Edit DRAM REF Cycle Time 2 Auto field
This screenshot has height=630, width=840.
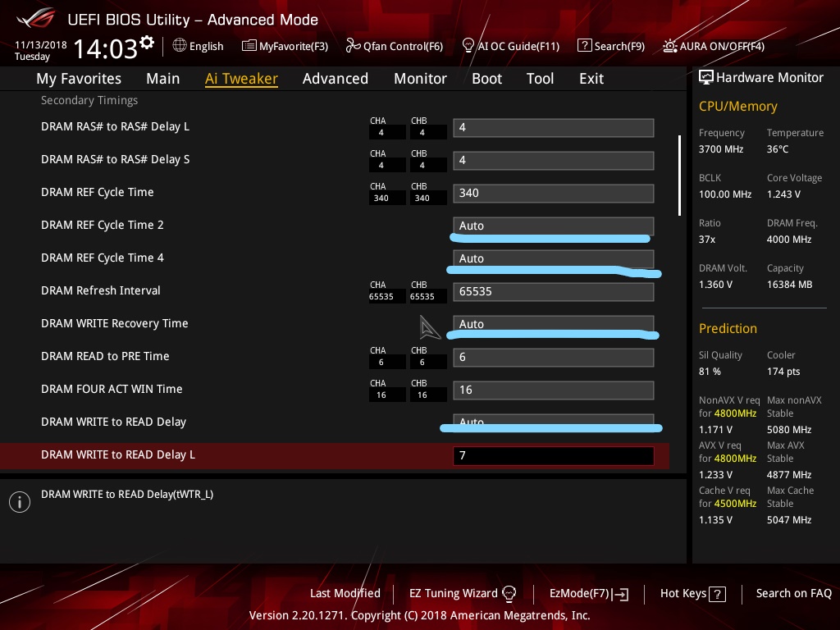pos(554,226)
